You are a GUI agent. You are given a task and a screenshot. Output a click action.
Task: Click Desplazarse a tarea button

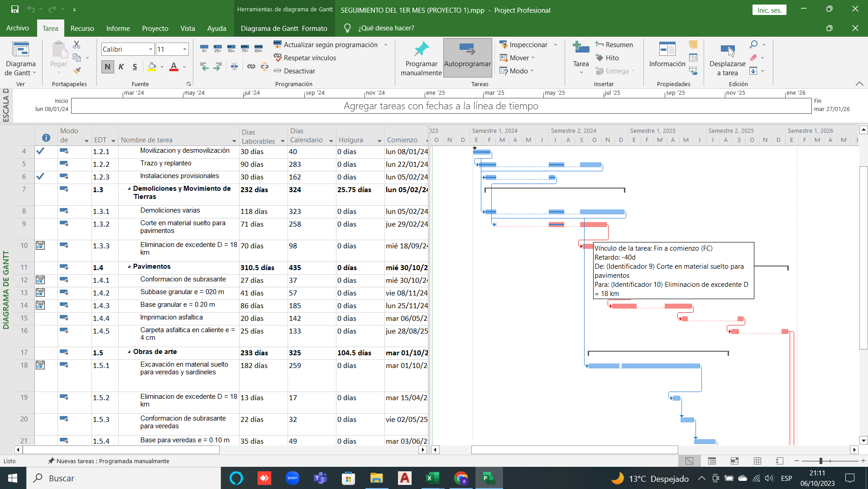(x=727, y=59)
